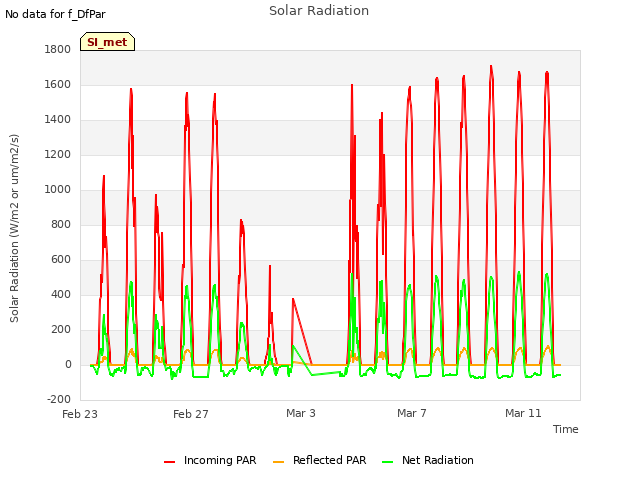Image resolution: width=640 pixels, height=480 pixels.
Task: Select the SI_met label tag
Action: [x=107, y=42]
